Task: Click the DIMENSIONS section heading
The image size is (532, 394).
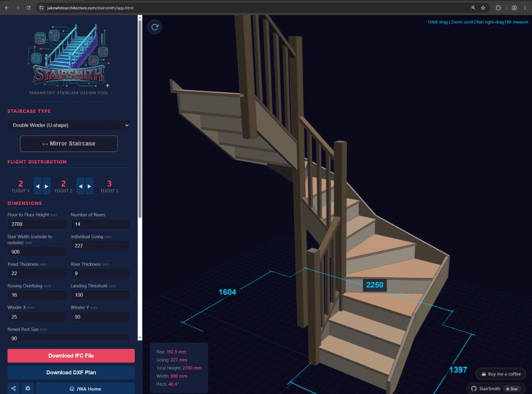Action: [x=25, y=203]
